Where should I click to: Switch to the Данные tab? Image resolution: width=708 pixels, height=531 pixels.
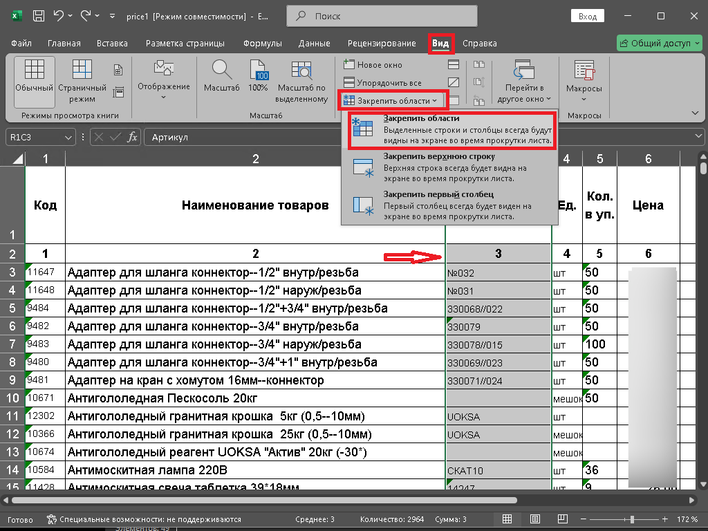(x=314, y=43)
